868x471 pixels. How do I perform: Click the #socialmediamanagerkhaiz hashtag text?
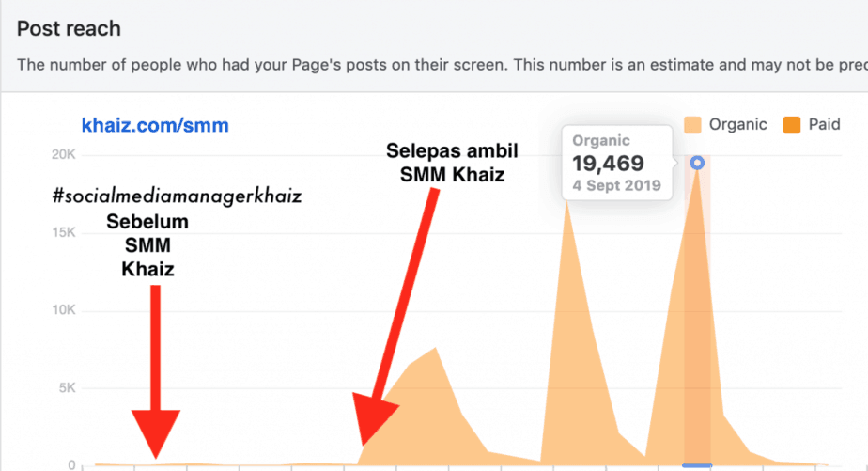pos(178,197)
